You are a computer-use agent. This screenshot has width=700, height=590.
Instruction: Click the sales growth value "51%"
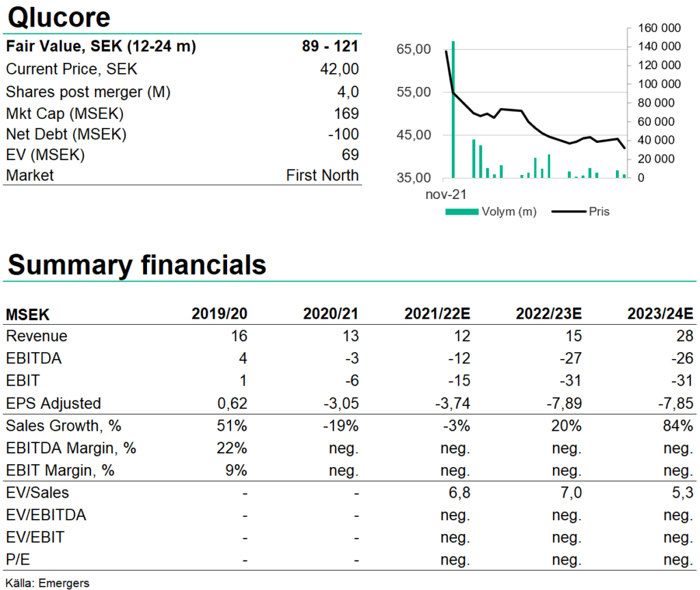232,426
